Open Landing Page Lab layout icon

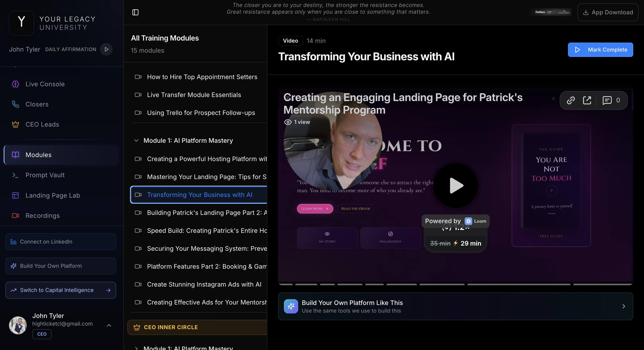pyautogui.click(x=15, y=195)
